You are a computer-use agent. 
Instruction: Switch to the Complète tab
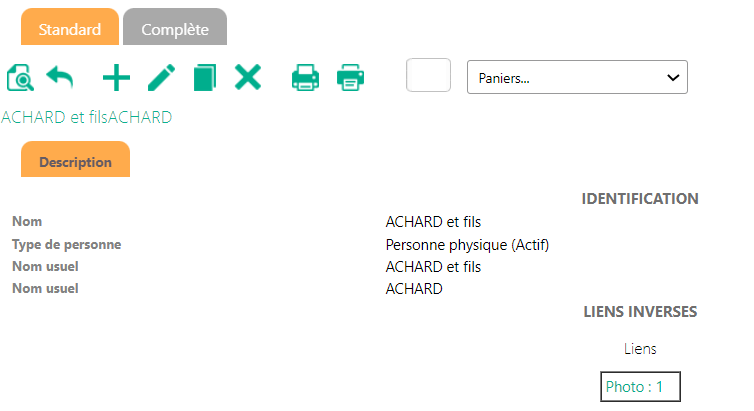pyautogui.click(x=175, y=27)
